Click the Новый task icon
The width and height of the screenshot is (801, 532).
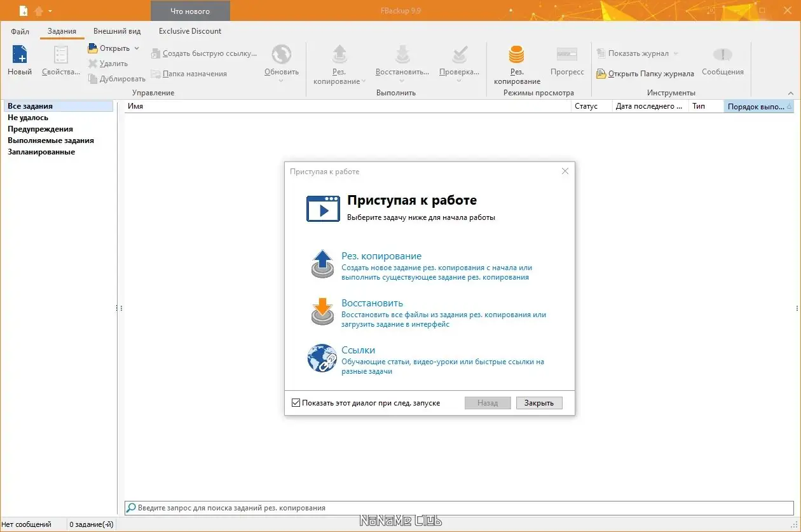point(19,55)
